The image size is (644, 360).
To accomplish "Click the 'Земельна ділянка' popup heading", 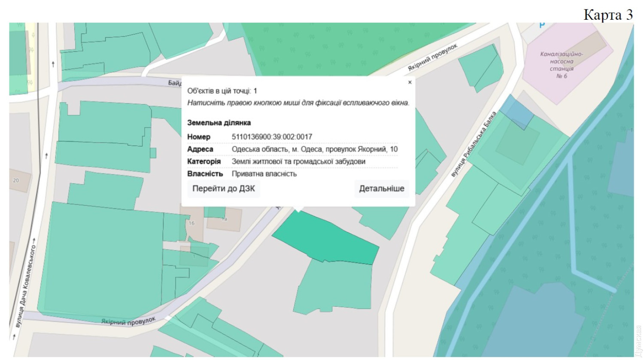I will pyautogui.click(x=219, y=123).
